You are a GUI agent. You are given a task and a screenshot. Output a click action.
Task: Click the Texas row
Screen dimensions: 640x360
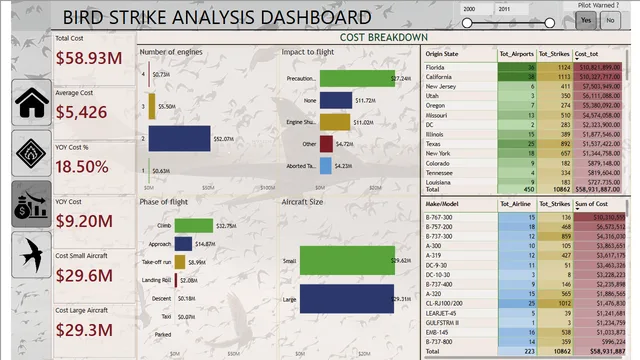click(523, 144)
